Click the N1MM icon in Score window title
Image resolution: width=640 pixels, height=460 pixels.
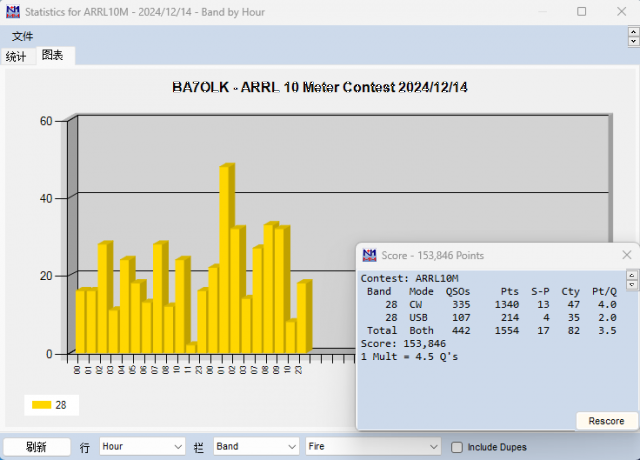(x=369, y=256)
